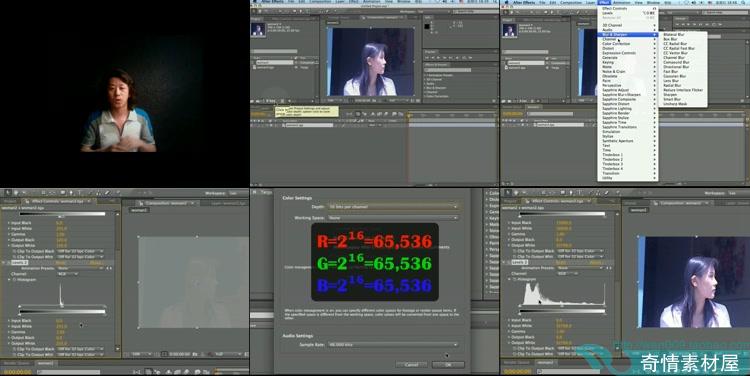Open Color Correction in the Effect menu

(616, 44)
